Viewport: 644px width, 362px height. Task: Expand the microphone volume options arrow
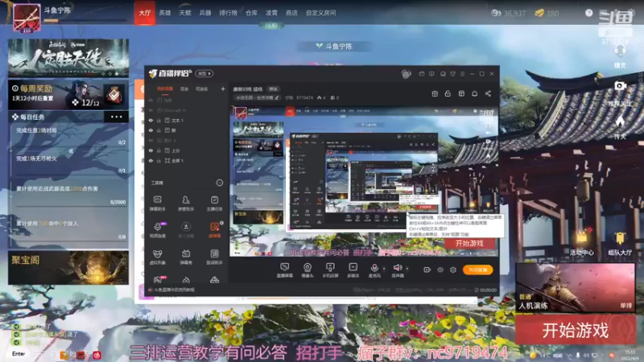384,269
